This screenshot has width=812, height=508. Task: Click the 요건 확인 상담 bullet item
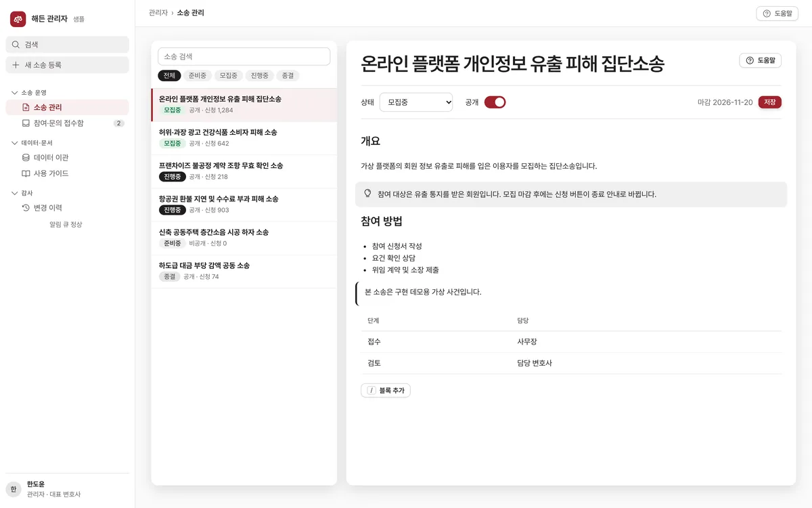pos(394,258)
